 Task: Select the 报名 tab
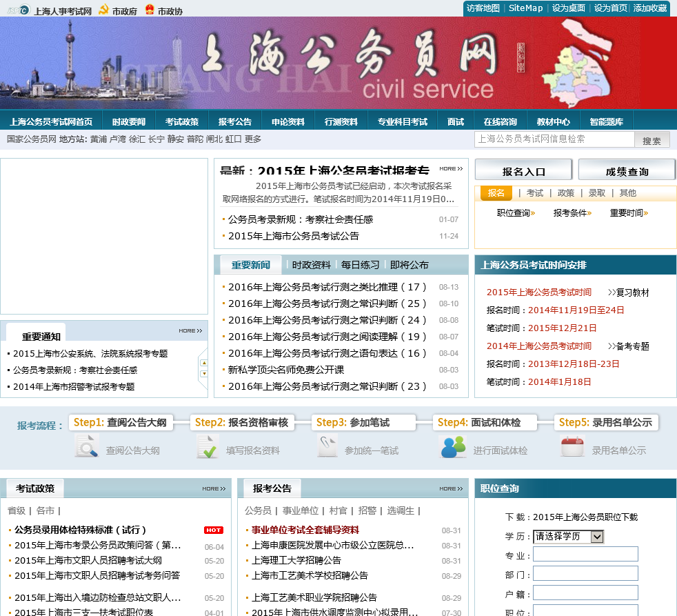click(x=496, y=193)
